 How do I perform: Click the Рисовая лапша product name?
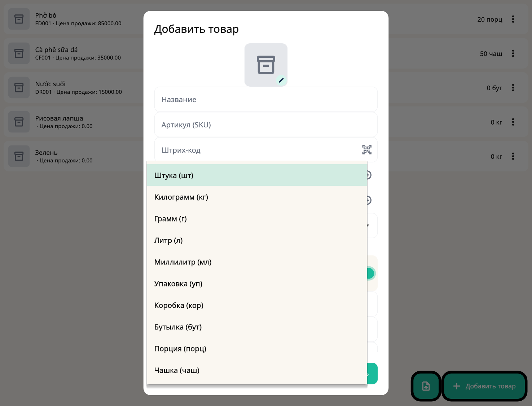click(x=59, y=118)
